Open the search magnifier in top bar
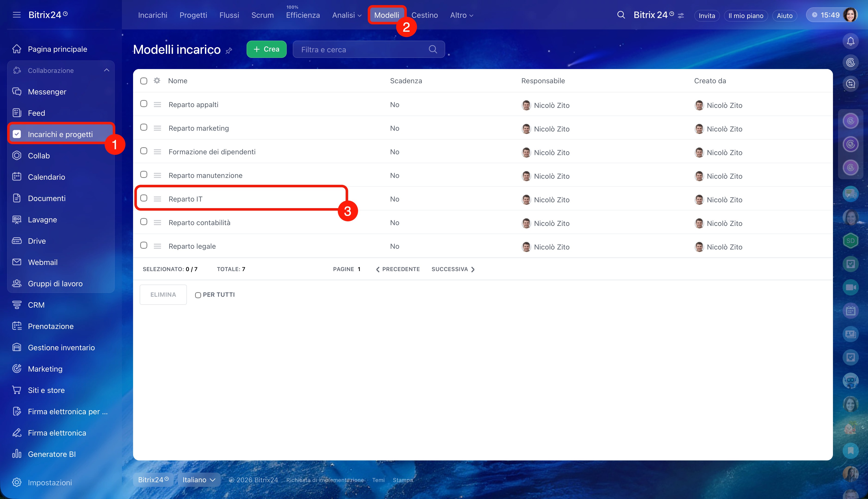This screenshot has width=868, height=499. 621,15
